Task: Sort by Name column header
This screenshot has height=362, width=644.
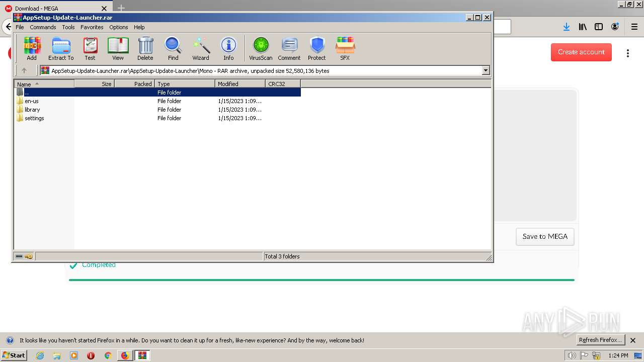Action: [x=44, y=84]
